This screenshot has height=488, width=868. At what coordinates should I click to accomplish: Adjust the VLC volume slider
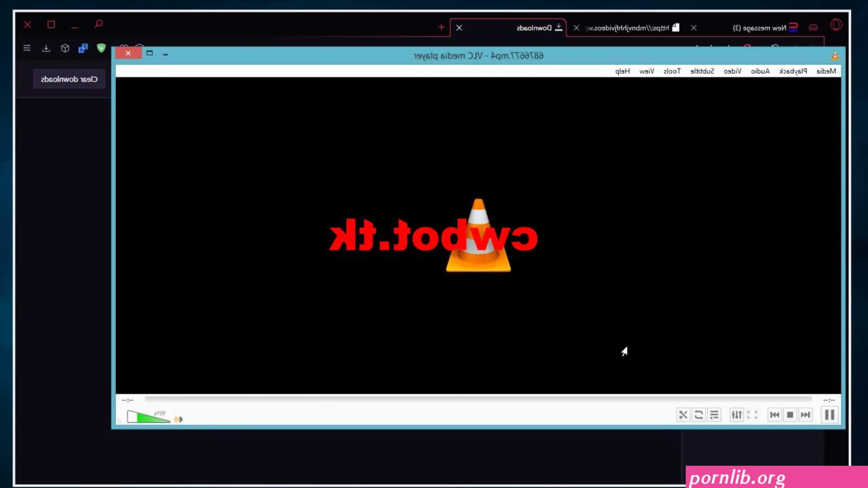[149, 416]
